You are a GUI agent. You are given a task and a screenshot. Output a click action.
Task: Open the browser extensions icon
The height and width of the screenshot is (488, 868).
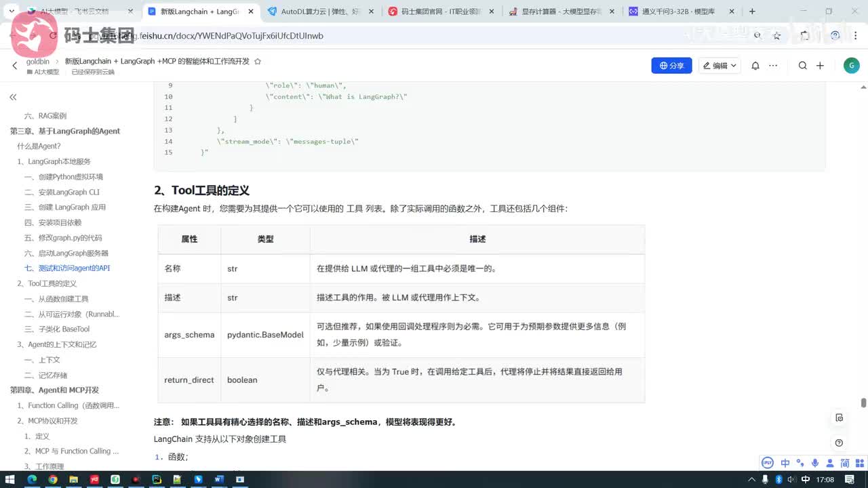point(805,35)
